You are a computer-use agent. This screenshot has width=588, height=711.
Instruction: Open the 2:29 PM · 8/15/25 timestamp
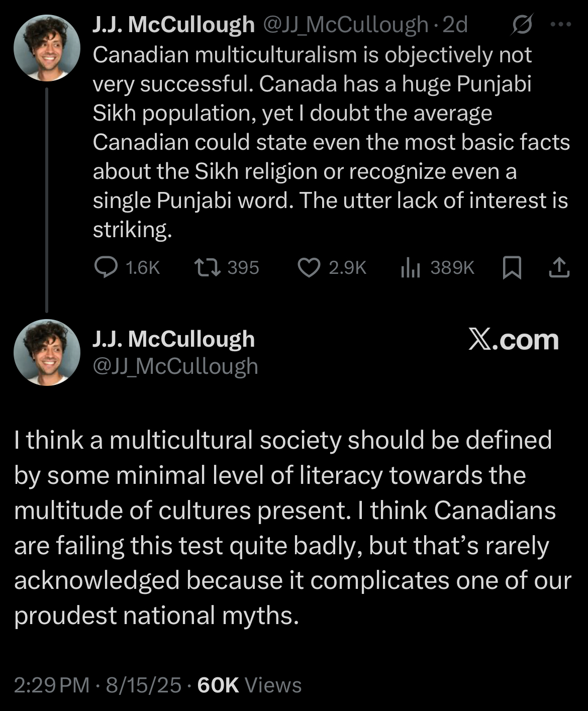[97, 685]
